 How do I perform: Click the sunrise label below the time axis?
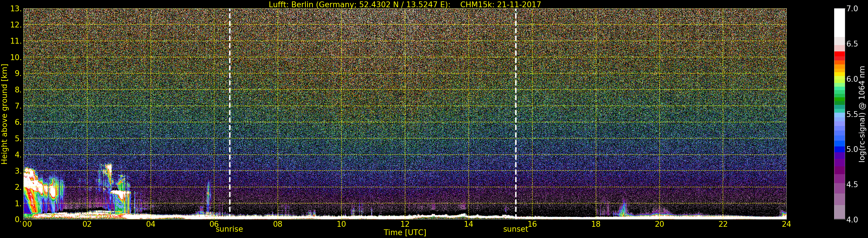229,229
